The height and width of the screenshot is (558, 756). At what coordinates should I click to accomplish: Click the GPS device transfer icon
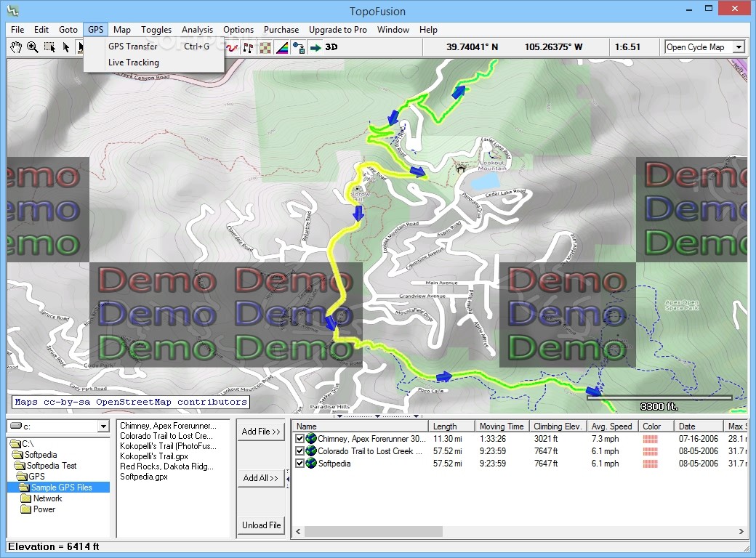(x=299, y=47)
